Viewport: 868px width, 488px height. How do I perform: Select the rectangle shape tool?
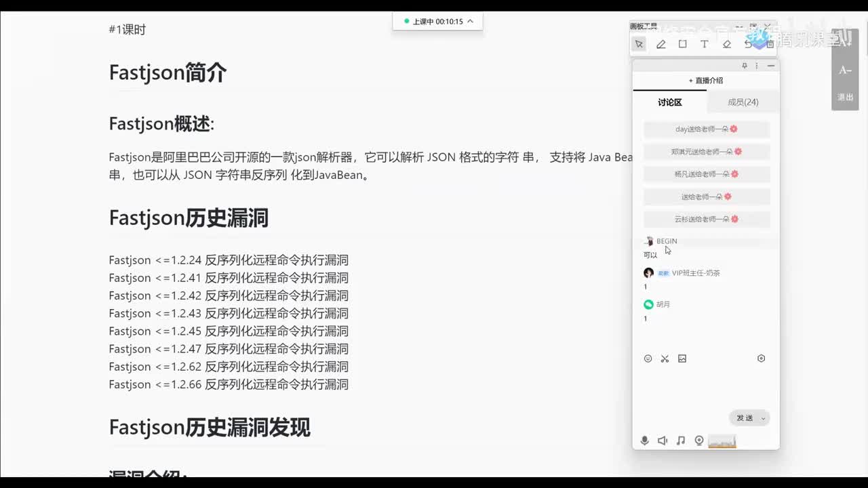(x=682, y=44)
